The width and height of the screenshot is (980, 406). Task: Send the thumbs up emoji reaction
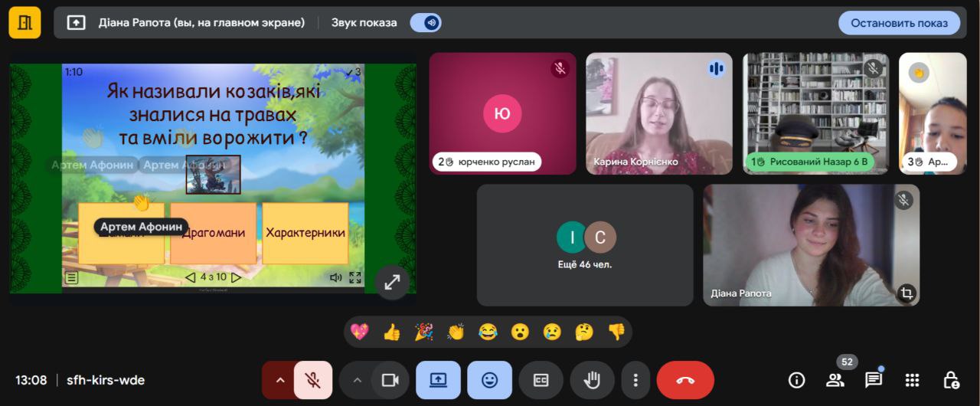(392, 332)
